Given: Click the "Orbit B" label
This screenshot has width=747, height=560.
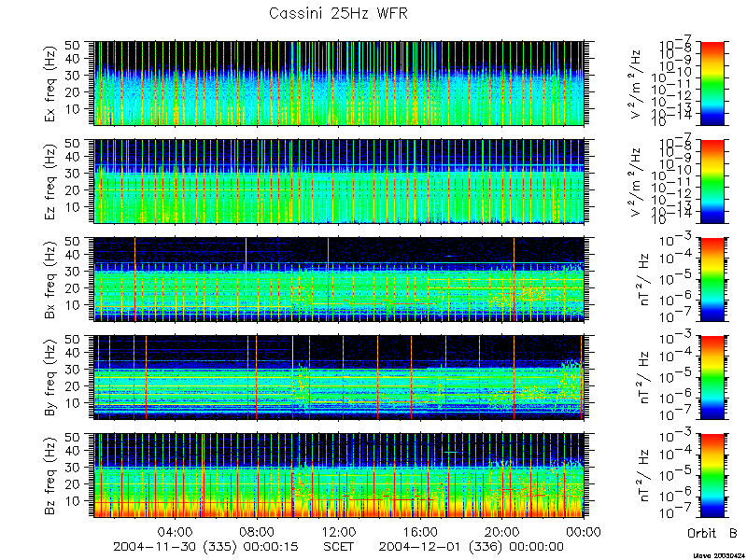Looking at the screenshot, I should (712, 533).
